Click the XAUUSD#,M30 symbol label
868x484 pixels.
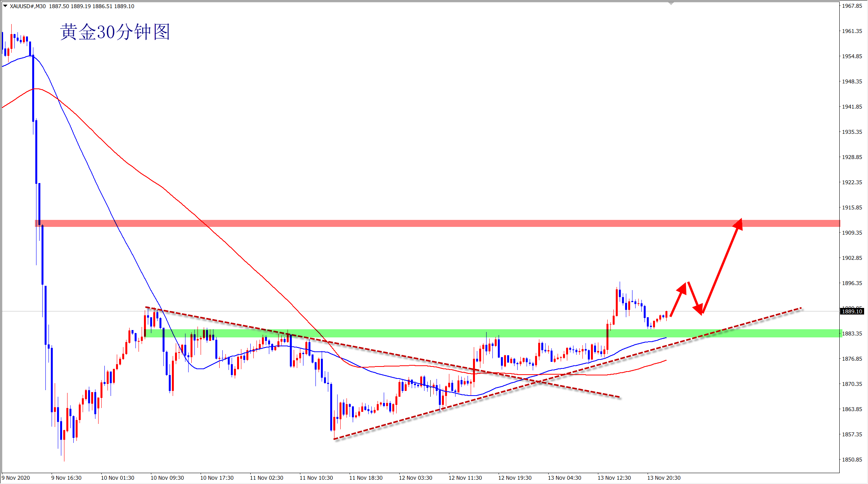click(x=28, y=6)
